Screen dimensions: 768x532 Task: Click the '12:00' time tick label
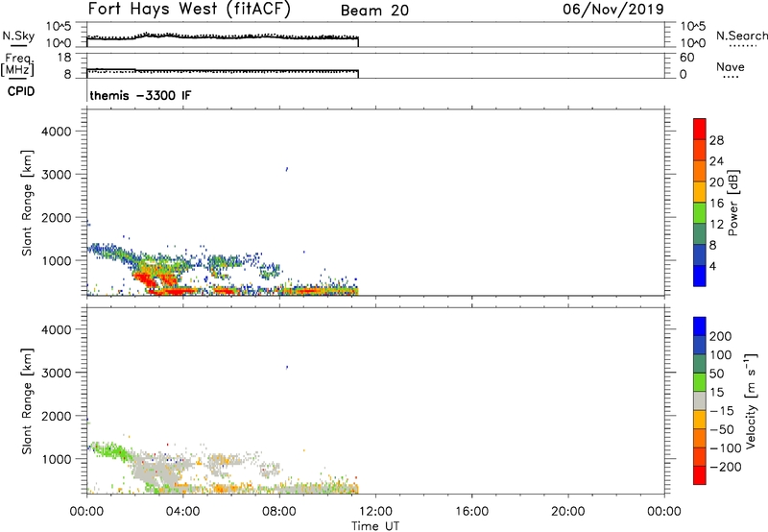point(375,512)
